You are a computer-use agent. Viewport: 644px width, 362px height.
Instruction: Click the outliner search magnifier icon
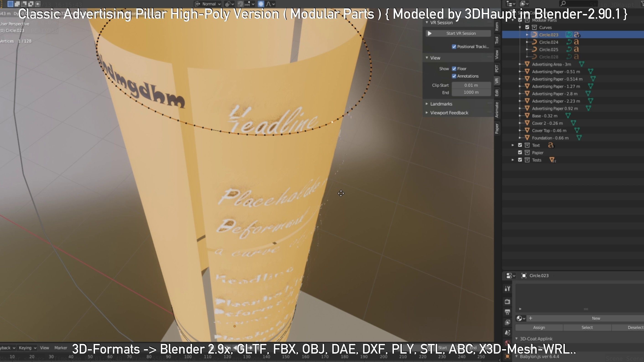coord(563,3)
